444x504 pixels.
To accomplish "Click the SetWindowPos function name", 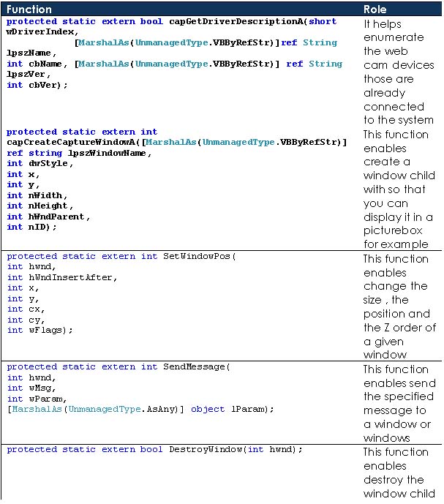I will point(197,256).
